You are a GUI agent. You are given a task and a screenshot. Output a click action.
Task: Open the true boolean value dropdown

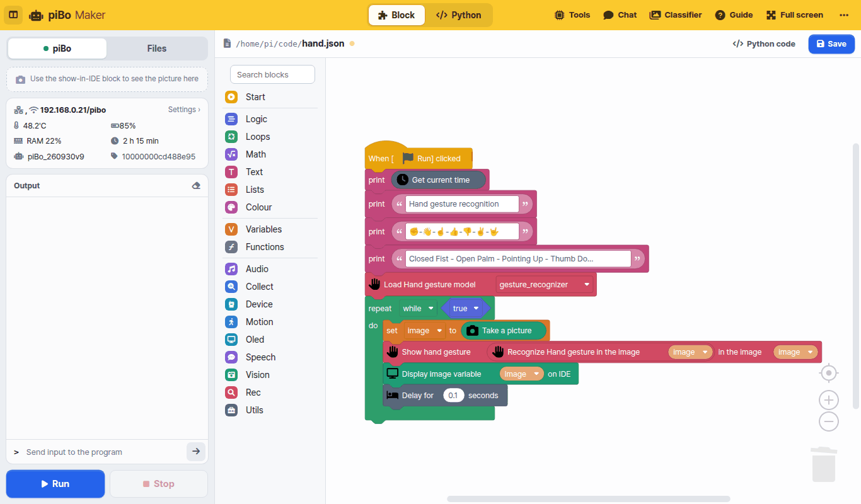click(466, 309)
